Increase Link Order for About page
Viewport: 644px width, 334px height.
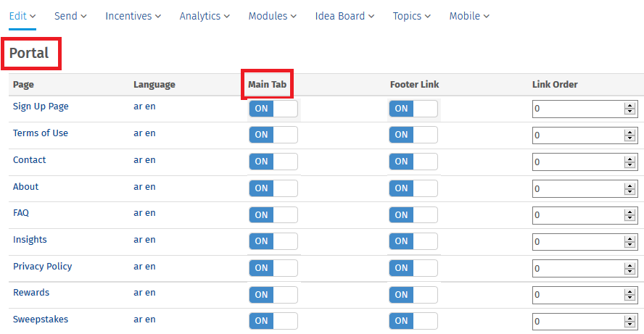(630, 185)
